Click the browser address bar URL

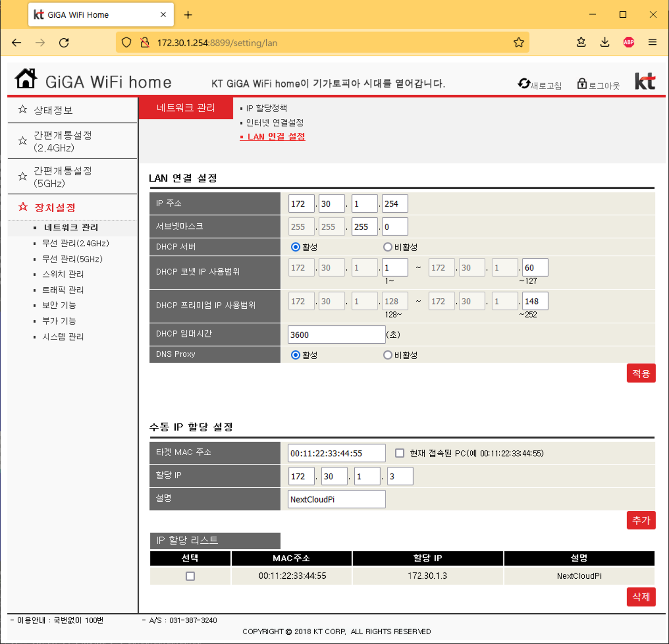(x=217, y=43)
